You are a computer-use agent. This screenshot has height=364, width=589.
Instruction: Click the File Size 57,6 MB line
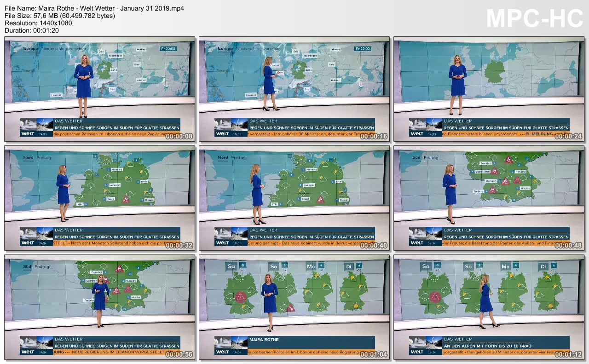(x=60, y=15)
